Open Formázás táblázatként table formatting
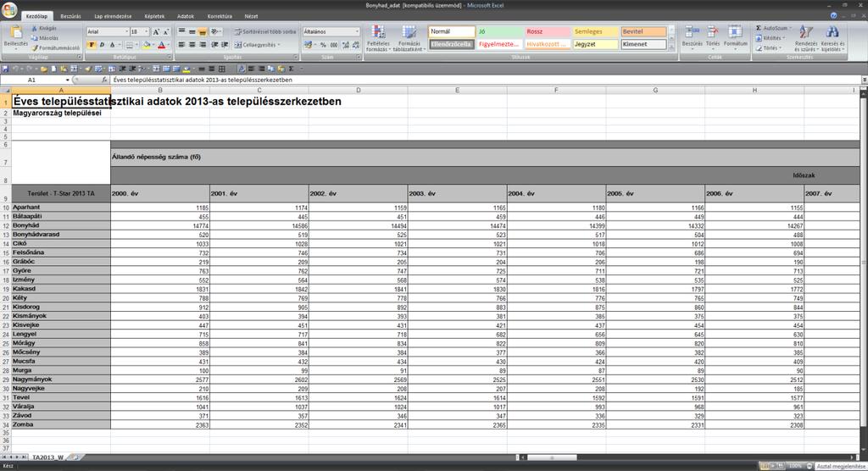868x471 pixels. pyautogui.click(x=409, y=38)
